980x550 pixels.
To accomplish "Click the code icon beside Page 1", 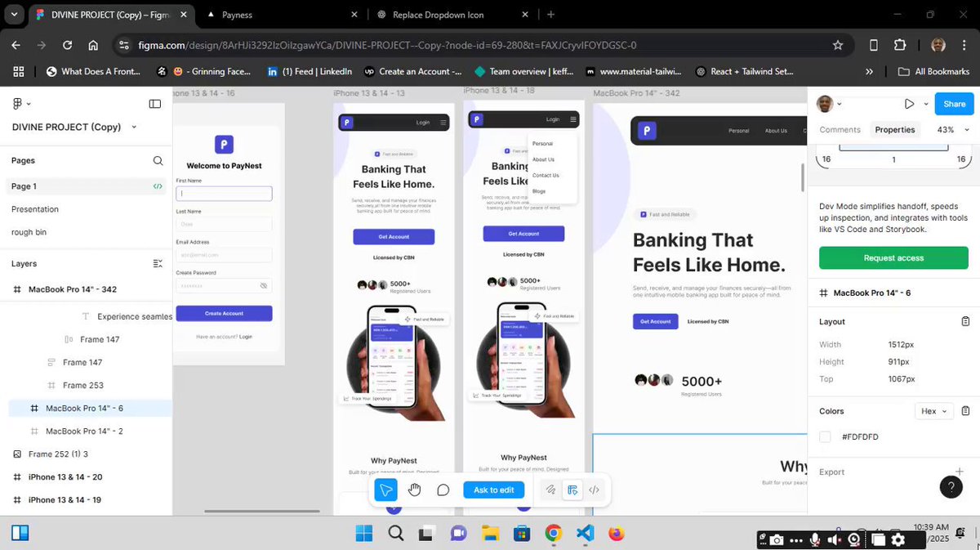I will (158, 186).
